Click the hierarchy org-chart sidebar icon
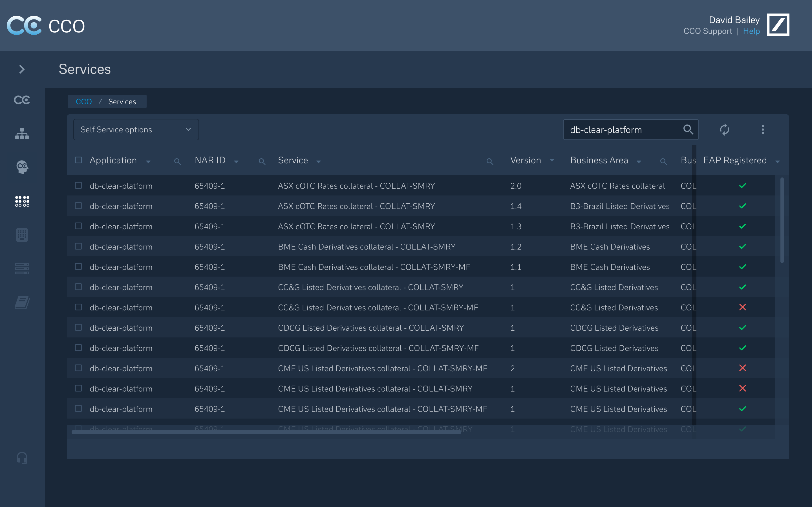812x507 pixels. (x=22, y=134)
